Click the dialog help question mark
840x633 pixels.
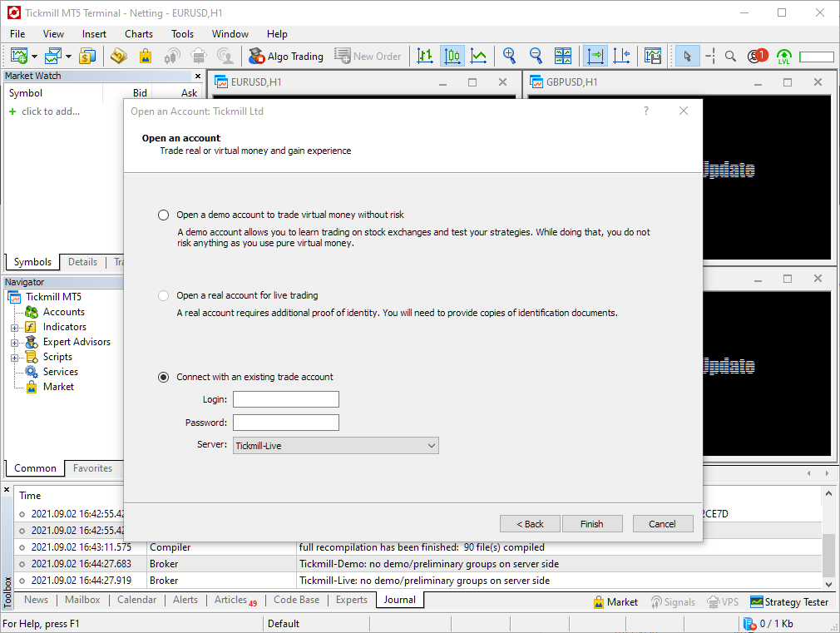pos(646,111)
